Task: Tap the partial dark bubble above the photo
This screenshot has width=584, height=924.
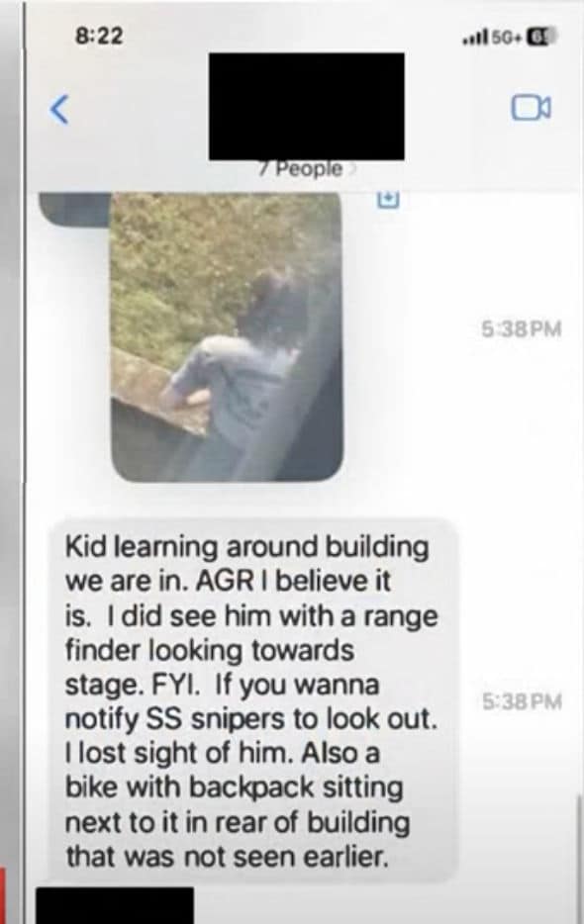Action: (75, 209)
